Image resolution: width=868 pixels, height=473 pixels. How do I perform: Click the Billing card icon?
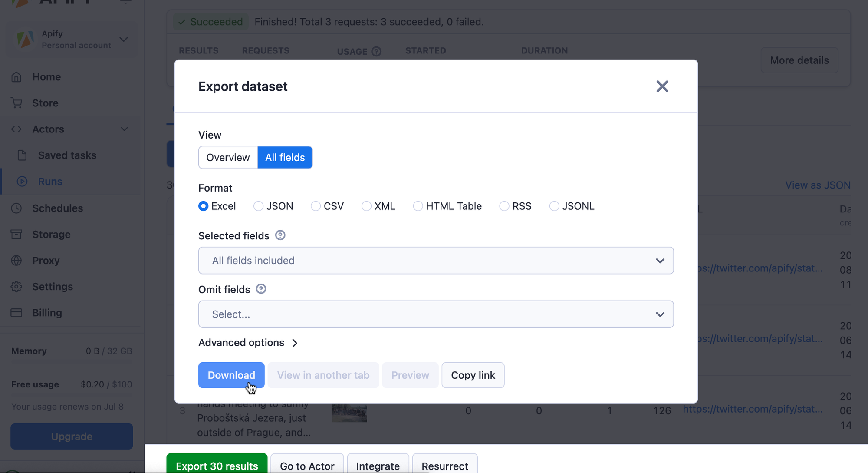(x=16, y=313)
